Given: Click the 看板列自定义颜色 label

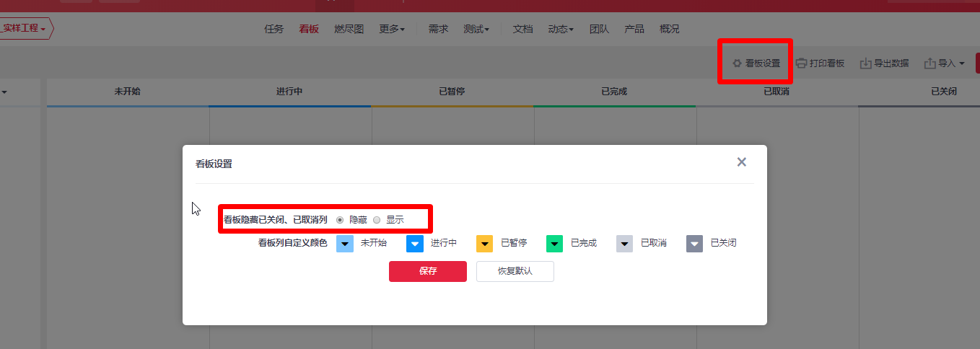Looking at the screenshot, I should (293, 243).
